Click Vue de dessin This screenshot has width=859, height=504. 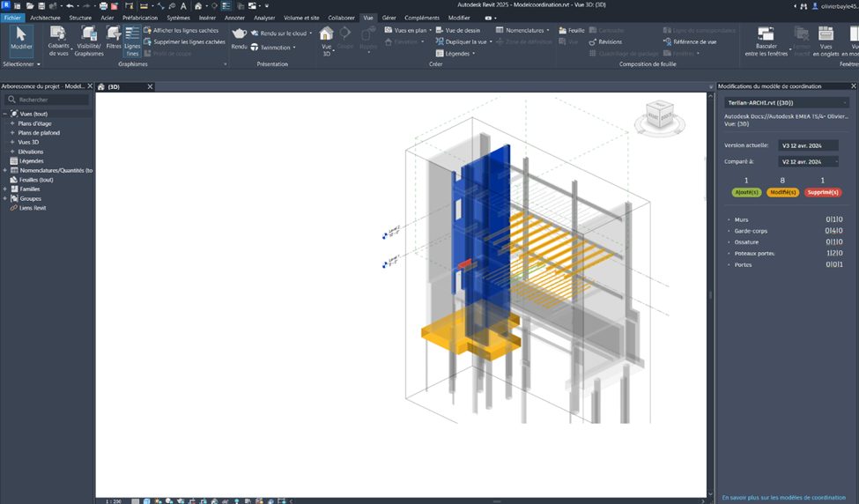pyautogui.click(x=458, y=31)
